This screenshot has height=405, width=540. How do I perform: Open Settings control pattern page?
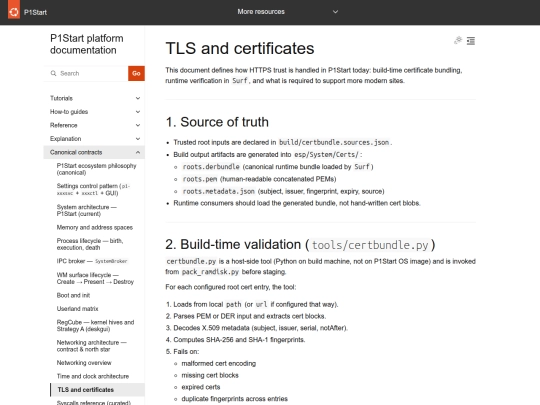point(93,189)
